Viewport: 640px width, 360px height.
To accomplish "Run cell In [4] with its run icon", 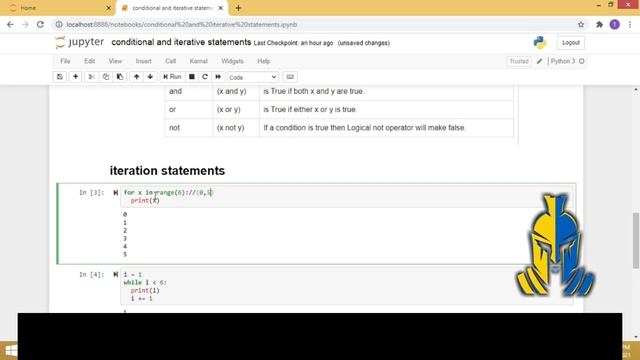I will [x=116, y=274].
